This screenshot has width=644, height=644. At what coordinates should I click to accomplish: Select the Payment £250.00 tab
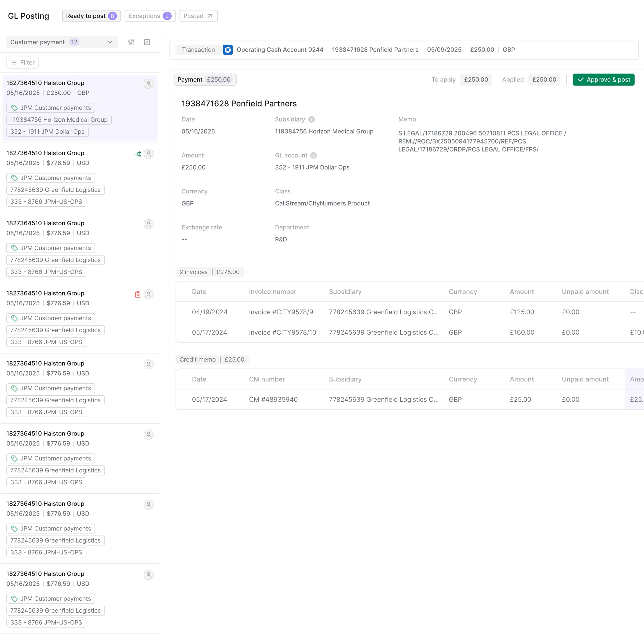(205, 80)
